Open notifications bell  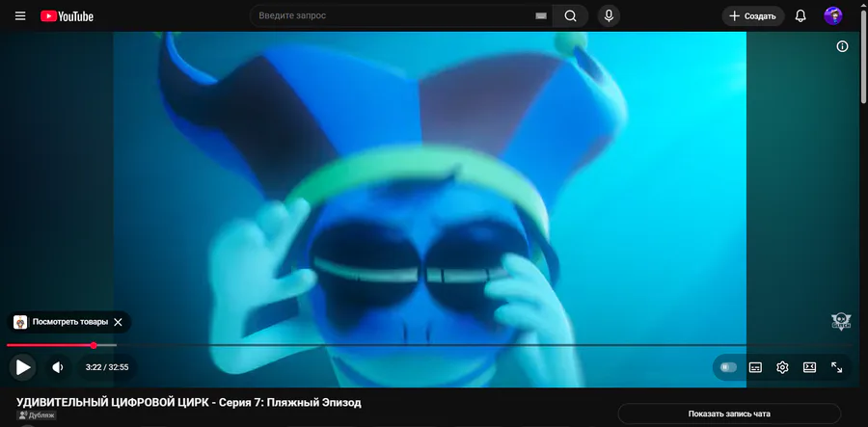click(800, 16)
